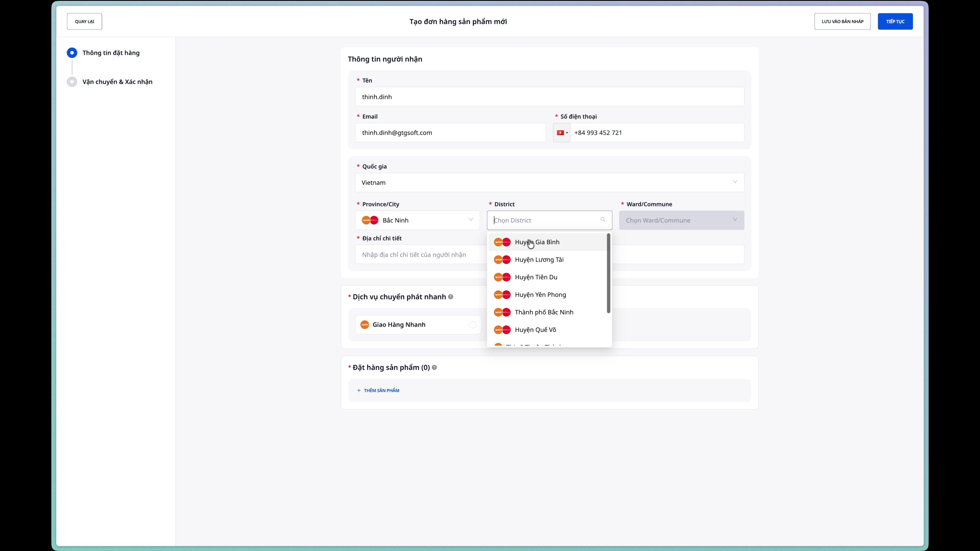This screenshot has height=551, width=980.
Task: Click the Giao Hàng Nhanh carrier logo
Action: [x=364, y=325]
